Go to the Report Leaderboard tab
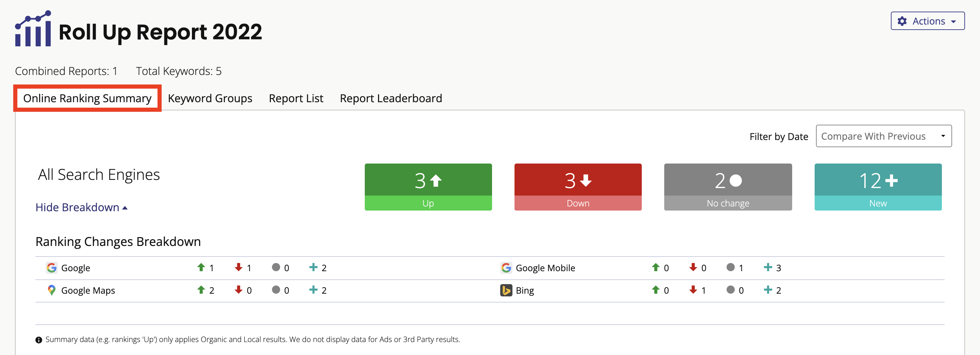 (391, 98)
